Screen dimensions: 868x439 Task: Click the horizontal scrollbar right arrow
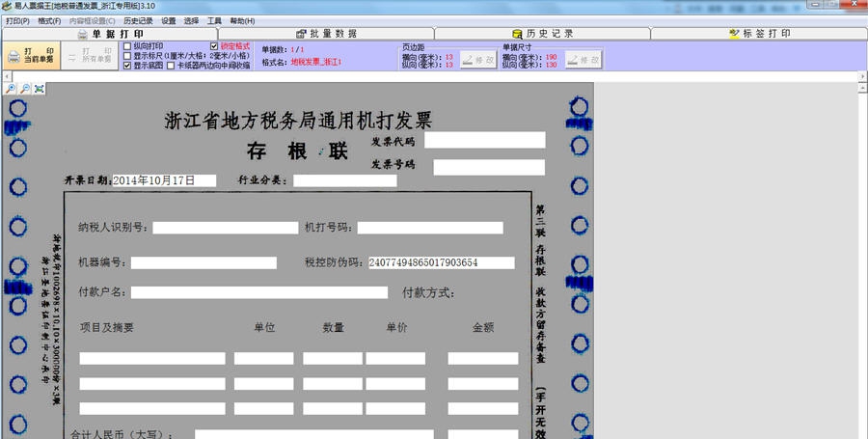click(x=863, y=76)
